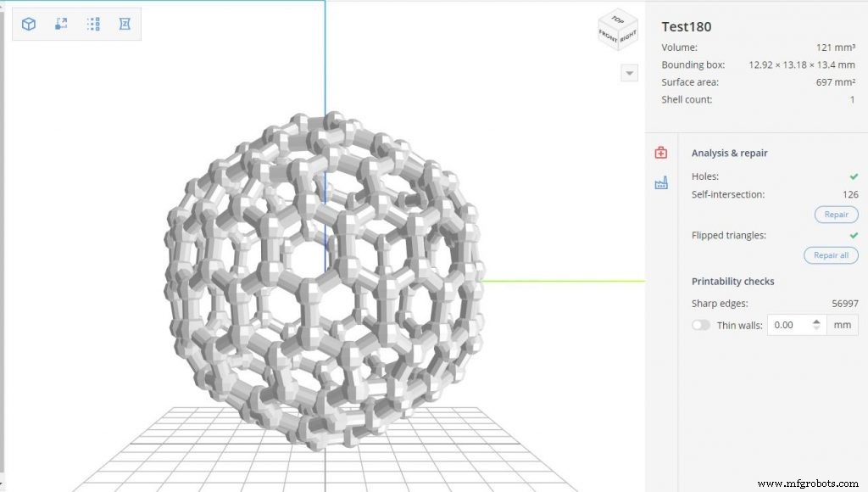Open the model scaling tool
Image resolution: width=868 pixels, height=492 pixels.
[x=60, y=24]
